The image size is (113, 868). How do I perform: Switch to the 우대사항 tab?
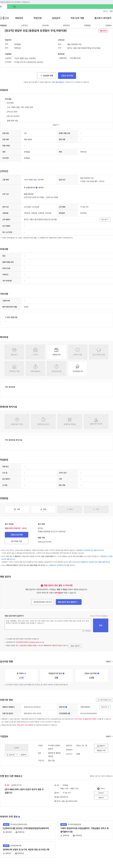(45, 26)
